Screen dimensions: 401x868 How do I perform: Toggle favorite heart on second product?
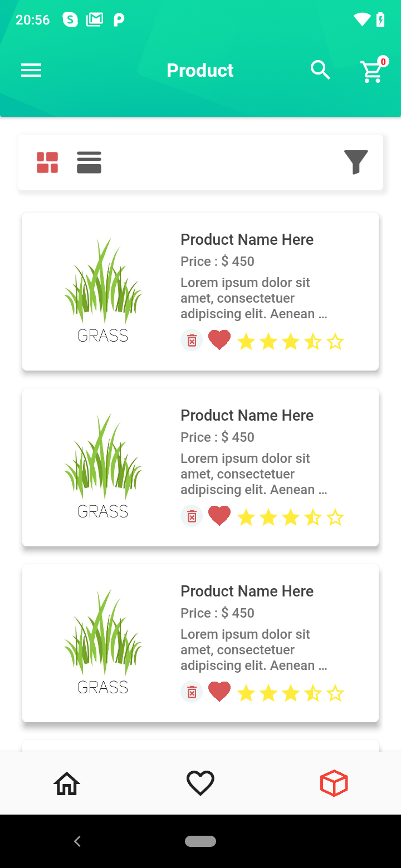(219, 516)
